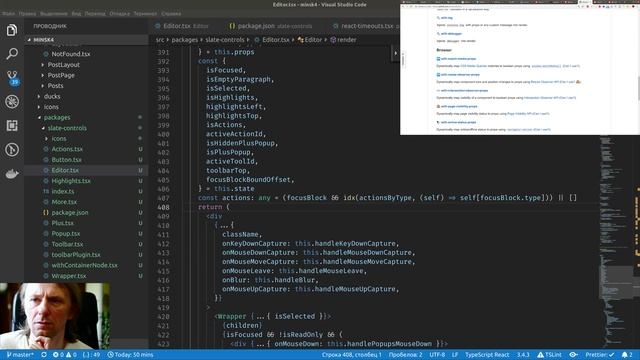Click the errors and warnings count in the status bar
The height and width of the screenshot is (360, 640).
pos(64,355)
